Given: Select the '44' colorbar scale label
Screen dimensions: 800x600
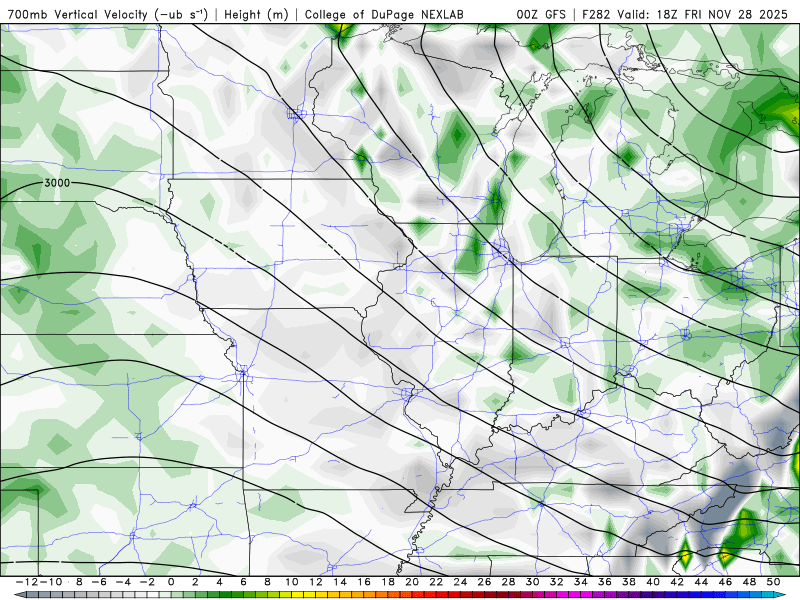Looking at the screenshot, I should pyautogui.click(x=701, y=582).
